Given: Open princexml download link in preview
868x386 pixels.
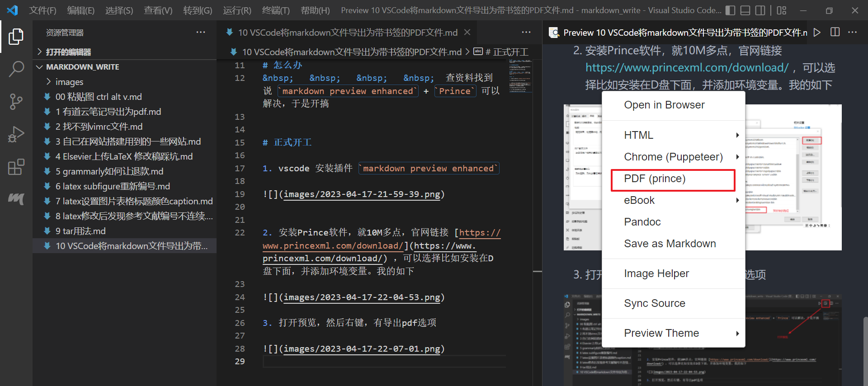Looking at the screenshot, I should pos(687,67).
